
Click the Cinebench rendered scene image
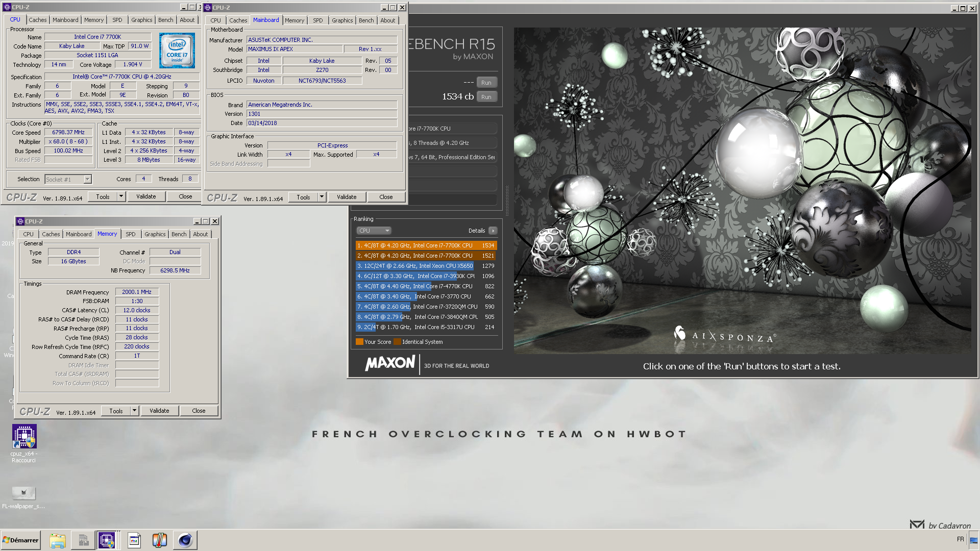(744, 190)
